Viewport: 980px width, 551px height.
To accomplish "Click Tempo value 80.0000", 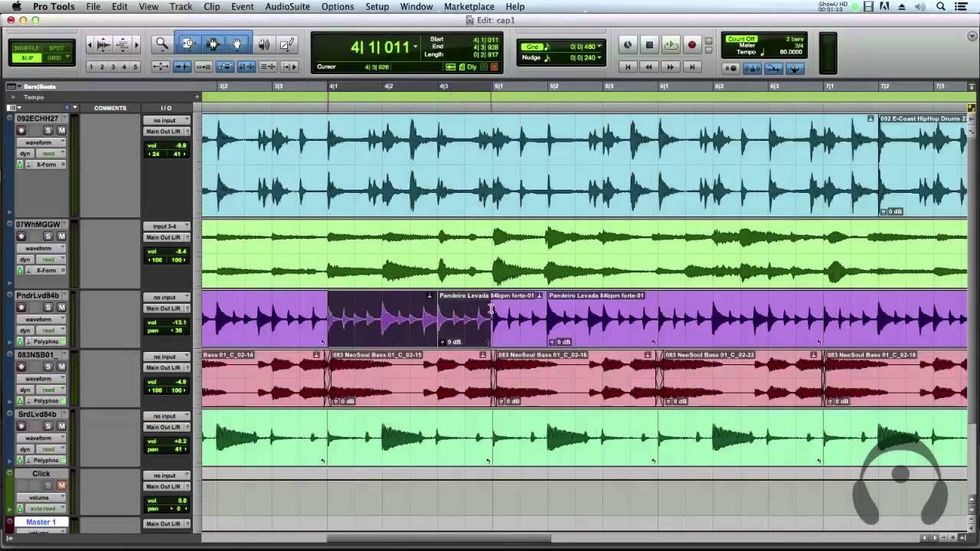I will click(791, 52).
